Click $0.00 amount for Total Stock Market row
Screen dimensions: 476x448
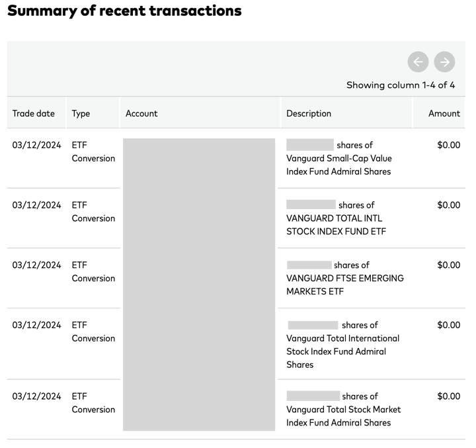click(448, 396)
